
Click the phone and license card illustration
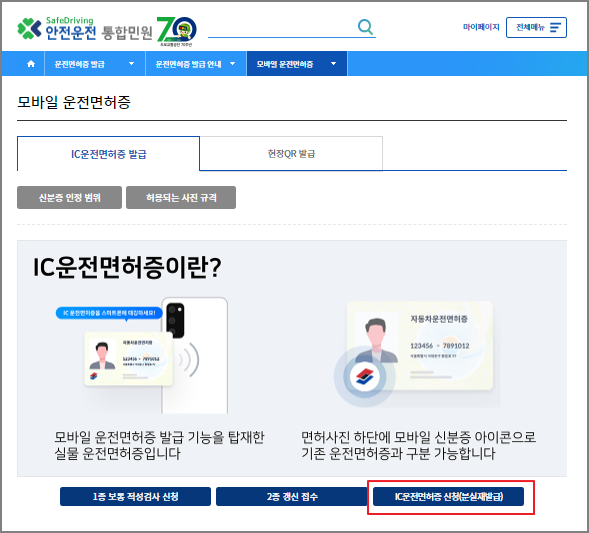click(143, 355)
